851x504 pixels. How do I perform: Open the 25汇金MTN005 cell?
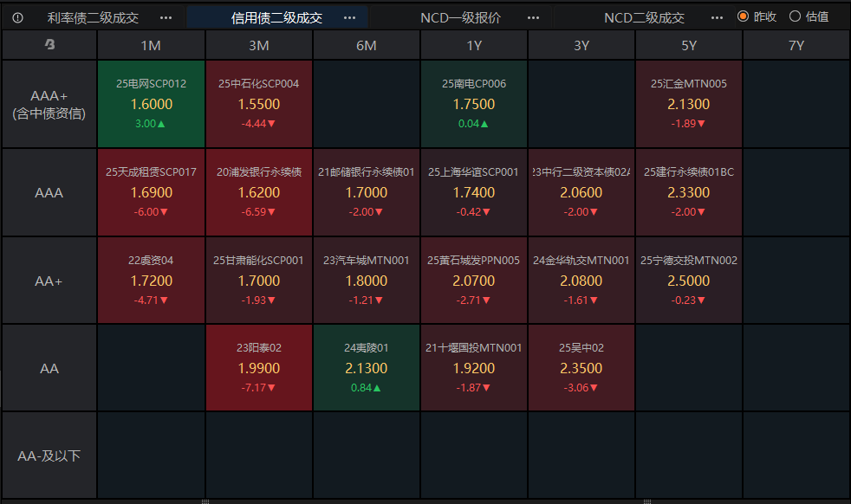coord(689,104)
